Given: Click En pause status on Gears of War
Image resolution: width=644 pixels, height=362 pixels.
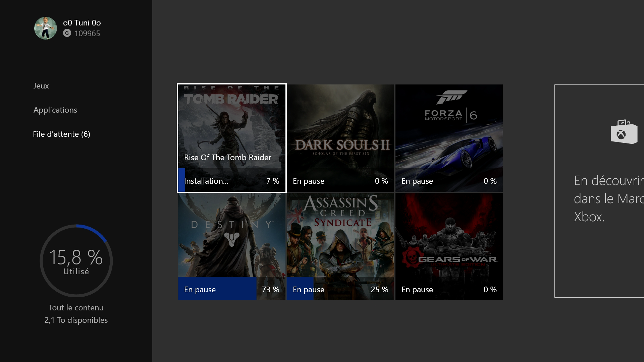Looking at the screenshot, I should point(417,290).
